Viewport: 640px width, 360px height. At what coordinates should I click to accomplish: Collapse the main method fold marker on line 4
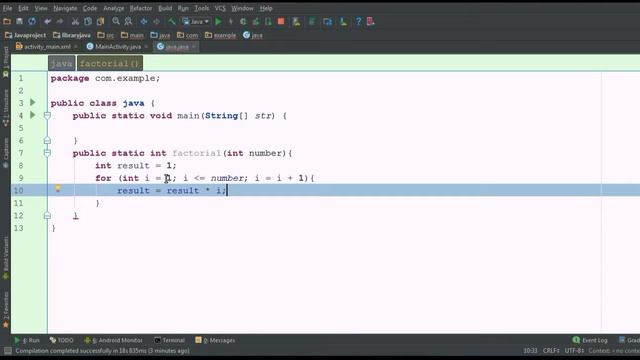tap(47, 116)
